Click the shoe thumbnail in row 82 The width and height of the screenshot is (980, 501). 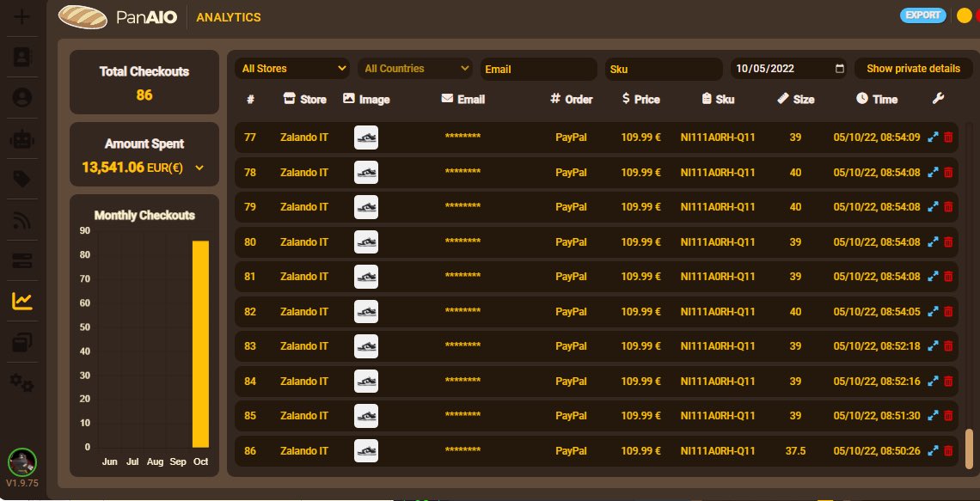coord(366,311)
